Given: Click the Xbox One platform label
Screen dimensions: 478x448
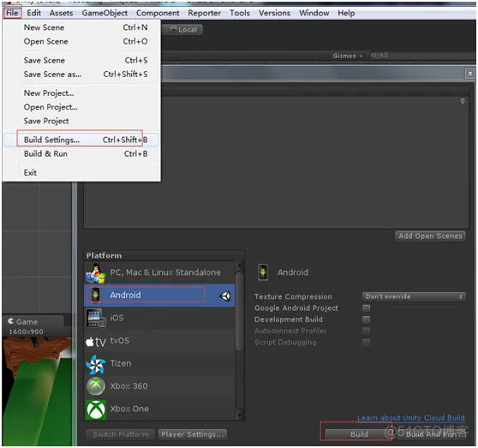Looking at the screenshot, I should 129,409.
